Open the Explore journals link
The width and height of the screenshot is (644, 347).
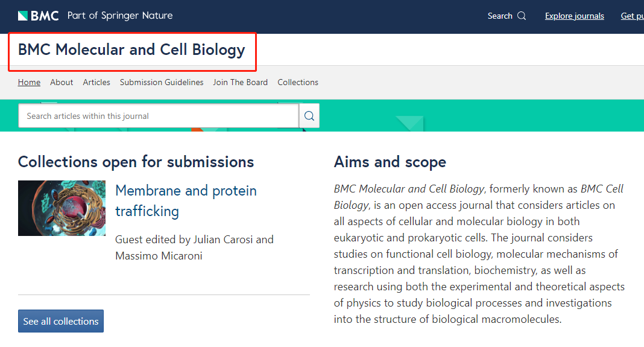(574, 16)
